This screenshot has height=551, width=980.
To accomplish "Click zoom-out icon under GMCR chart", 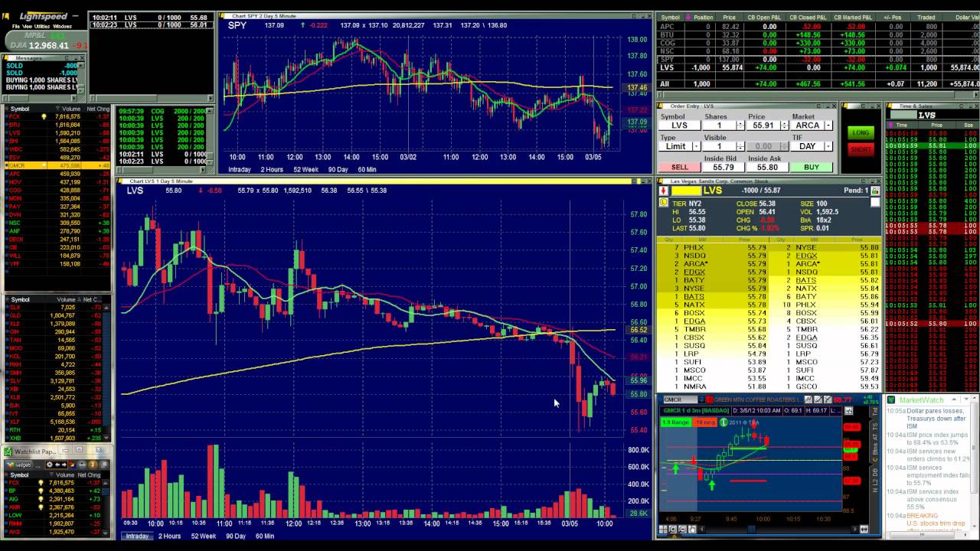I will click(x=682, y=529).
